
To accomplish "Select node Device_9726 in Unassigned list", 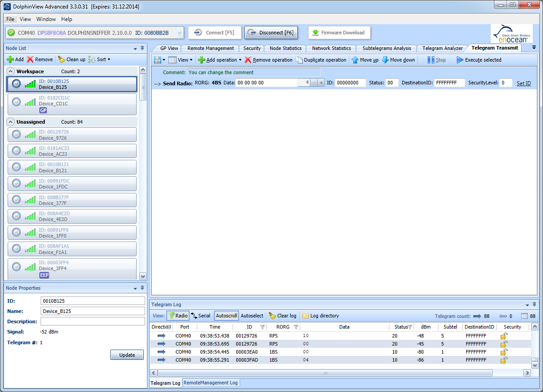I will pos(72,135).
